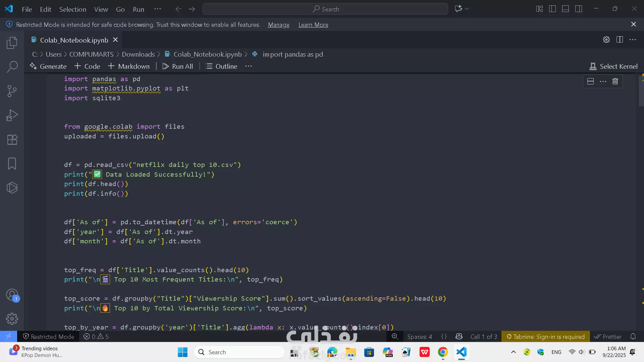Click the top search command box
Viewport: 644px width, 362px height.
[325, 9]
